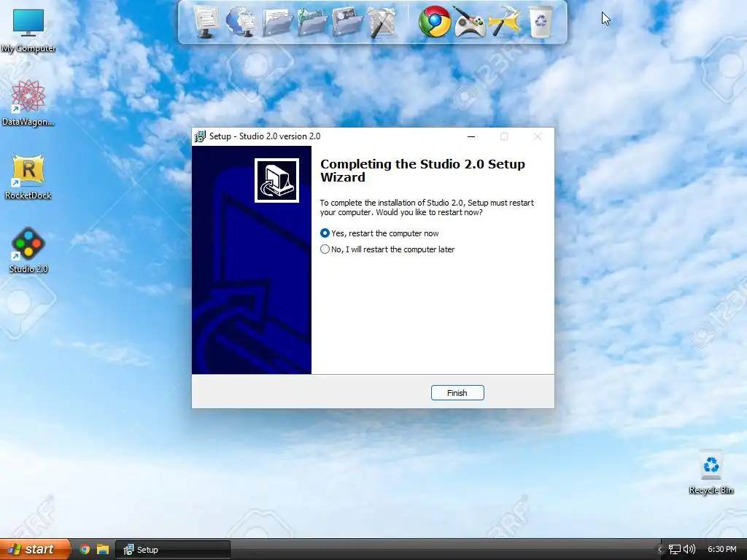Click the volume tray icon
The height and width of the screenshot is (560, 747).
coord(689,550)
